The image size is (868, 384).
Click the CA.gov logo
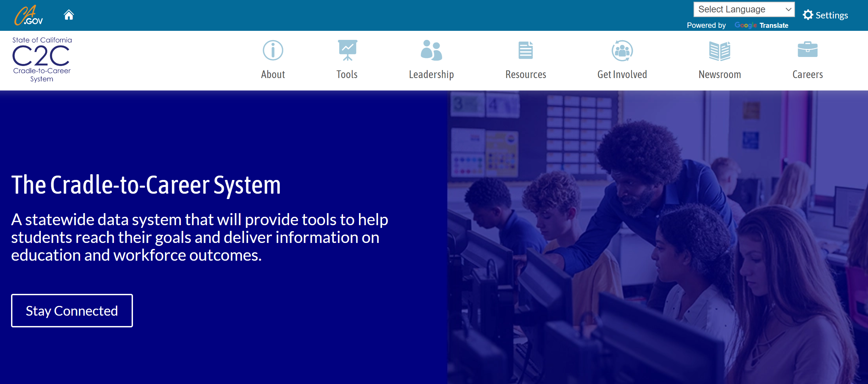[x=28, y=15]
